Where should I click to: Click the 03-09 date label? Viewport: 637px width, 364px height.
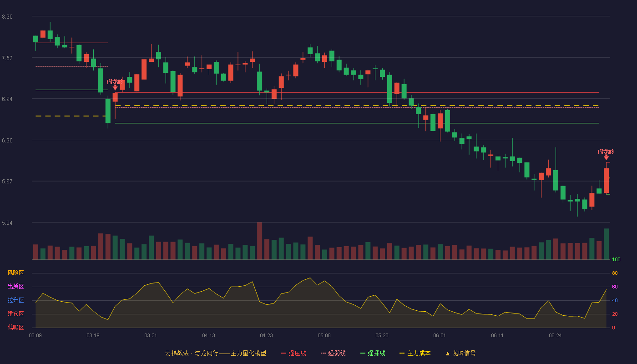tap(35, 335)
